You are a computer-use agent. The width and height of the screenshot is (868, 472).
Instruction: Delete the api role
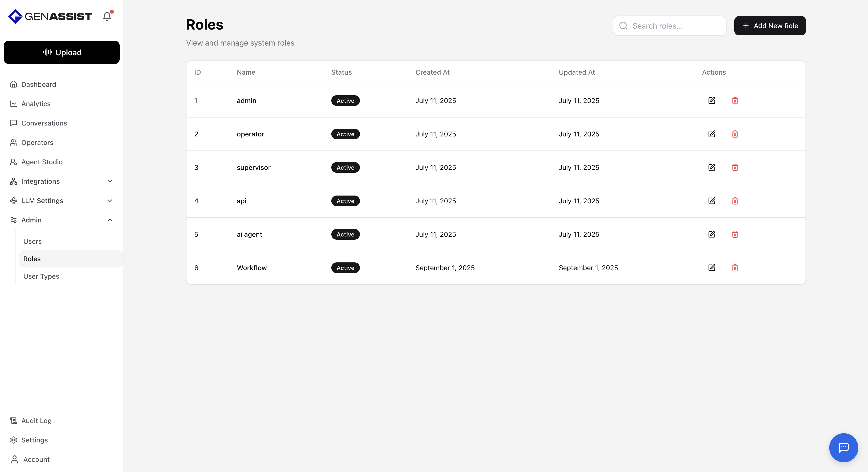(735, 201)
